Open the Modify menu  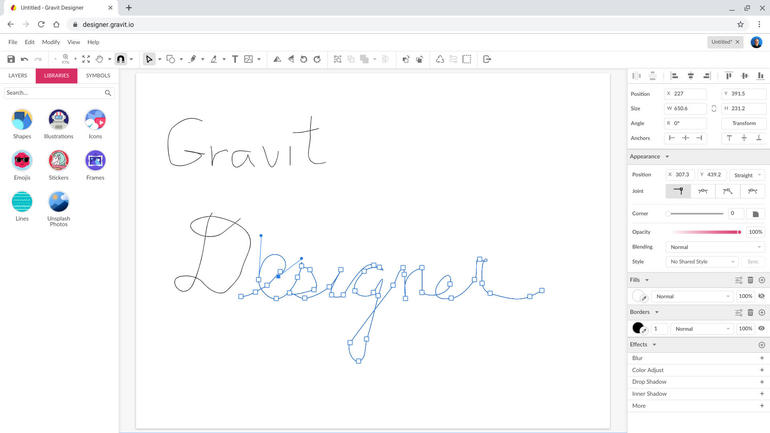point(51,42)
